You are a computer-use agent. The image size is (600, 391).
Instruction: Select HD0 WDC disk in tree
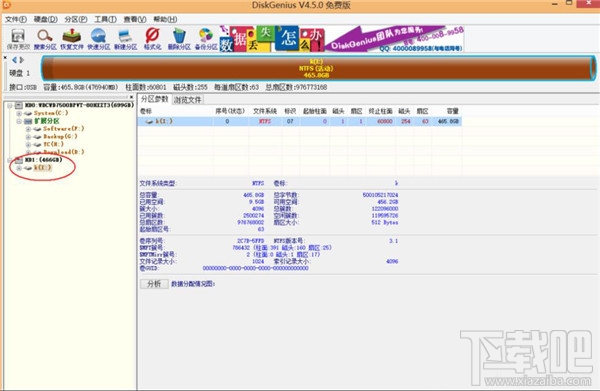pyautogui.click(x=79, y=105)
